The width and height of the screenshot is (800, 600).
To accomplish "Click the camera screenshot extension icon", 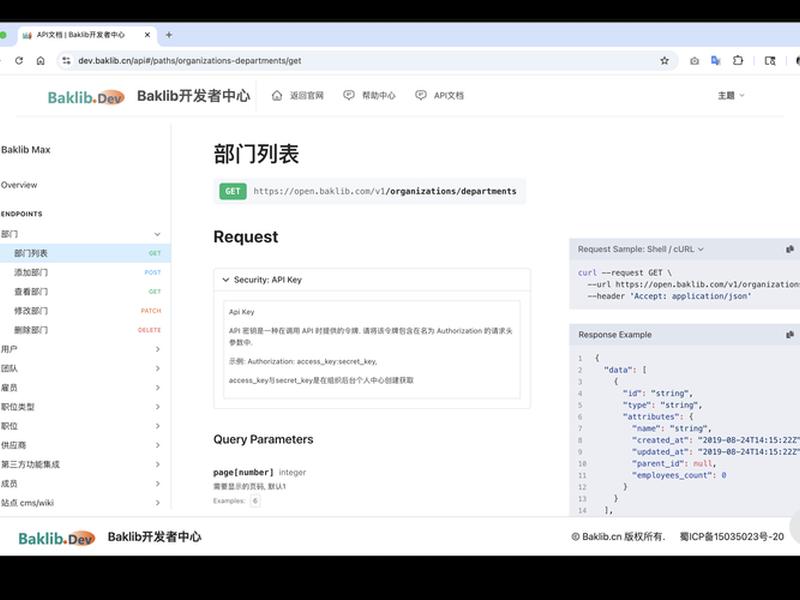I will point(694,61).
